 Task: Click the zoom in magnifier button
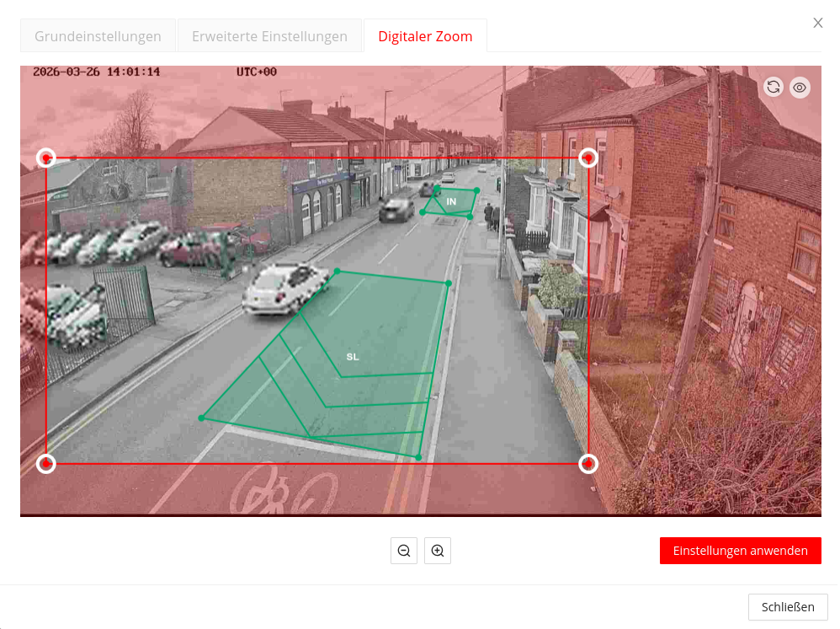[x=438, y=551]
